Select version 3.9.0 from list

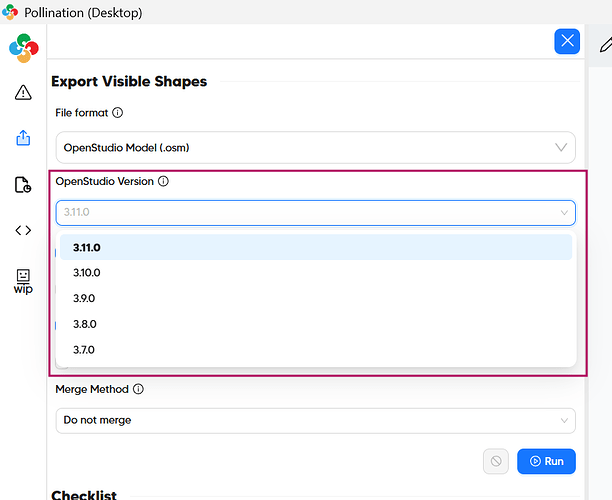coord(316,298)
